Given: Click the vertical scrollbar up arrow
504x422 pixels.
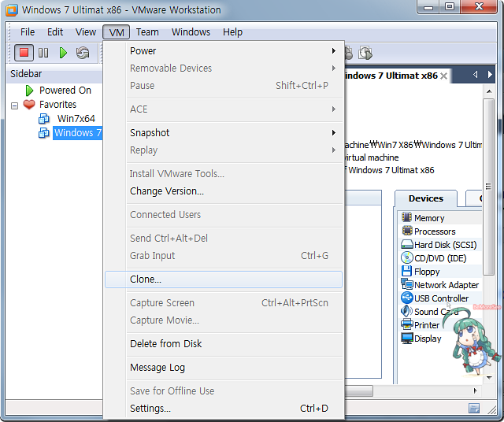Looking at the screenshot, I should click(x=489, y=91).
